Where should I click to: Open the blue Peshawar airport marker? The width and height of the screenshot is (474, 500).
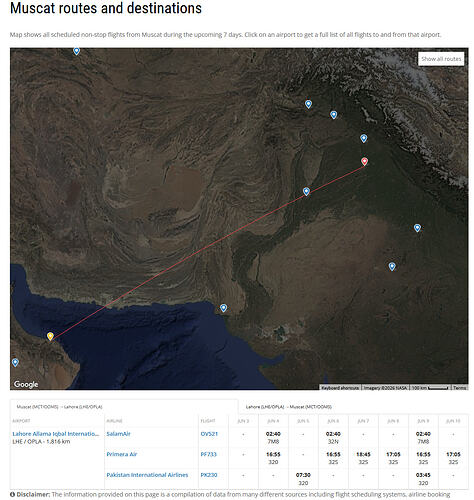308,104
